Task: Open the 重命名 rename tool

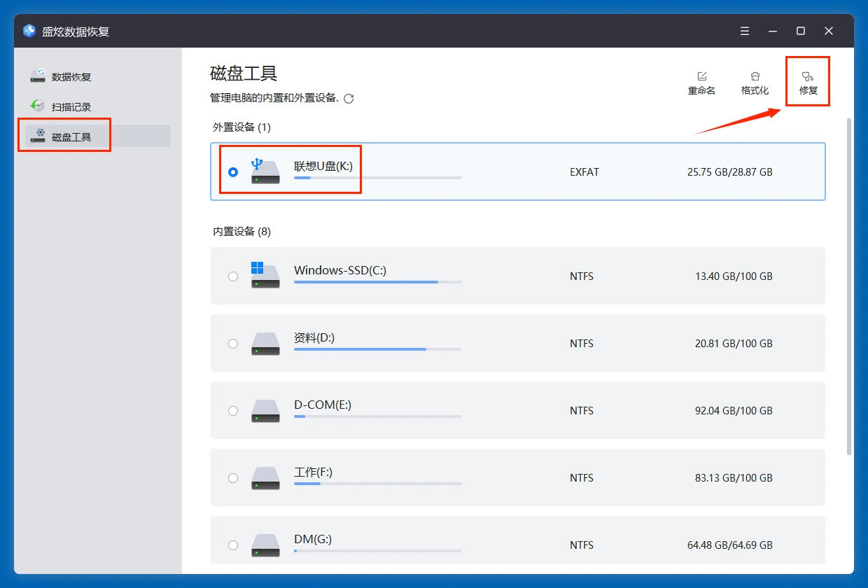Action: [x=701, y=82]
